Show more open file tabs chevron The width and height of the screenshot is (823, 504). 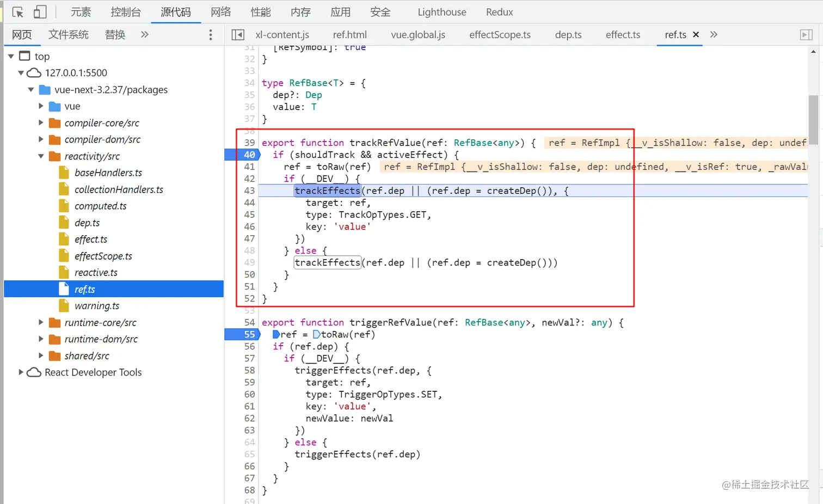click(x=714, y=34)
